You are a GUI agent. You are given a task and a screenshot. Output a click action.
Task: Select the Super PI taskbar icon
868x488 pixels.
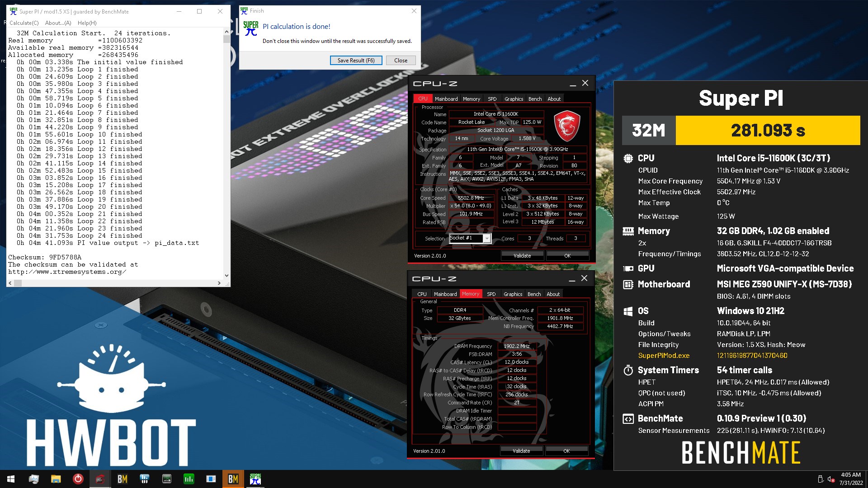(x=255, y=479)
